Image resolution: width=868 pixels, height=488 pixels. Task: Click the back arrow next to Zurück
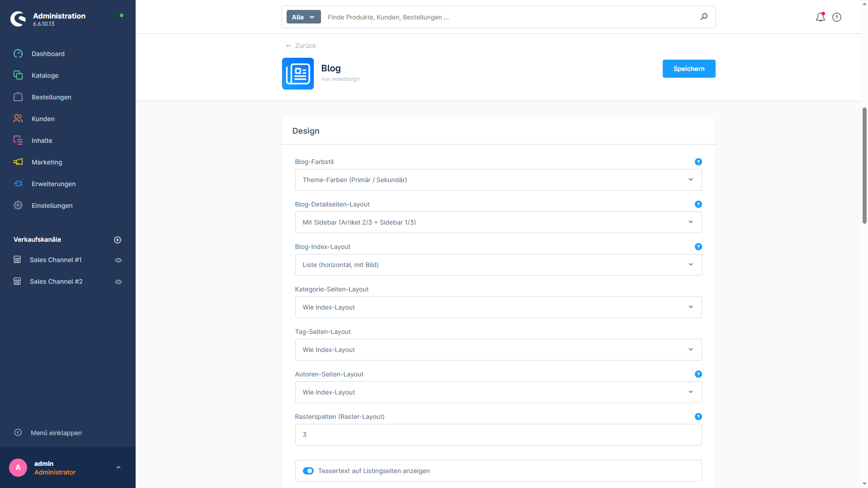pyautogui.click(x=288, y=46)
